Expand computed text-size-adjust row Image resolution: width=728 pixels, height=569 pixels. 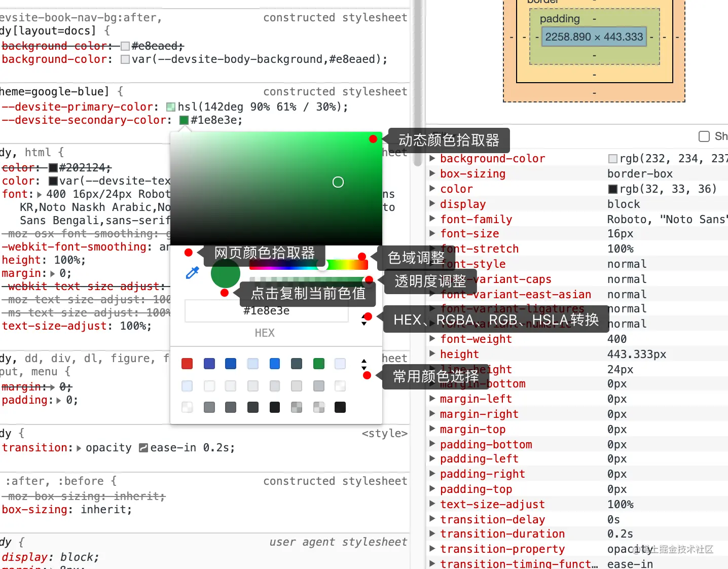432,504
